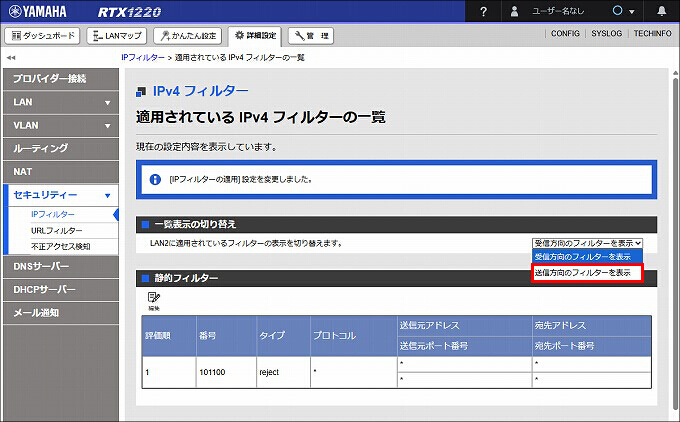Open the SYSLOG link
This screenshot has height=422, width=680.
[606, 33]
